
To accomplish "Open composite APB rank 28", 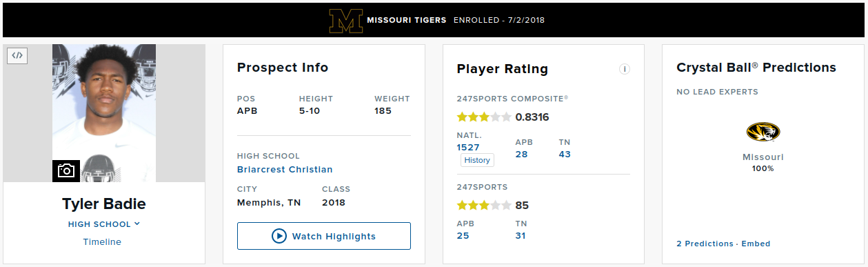I will (x=522, y=155).
